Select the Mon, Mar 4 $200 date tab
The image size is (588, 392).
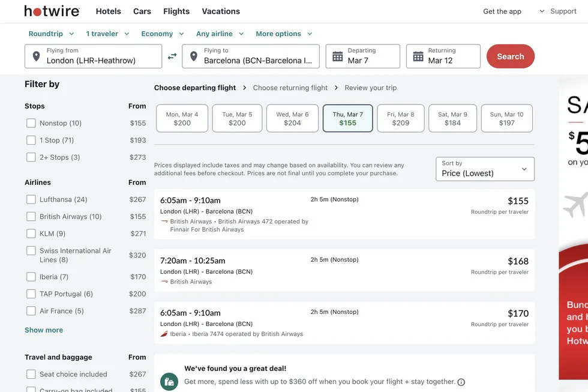182,118
